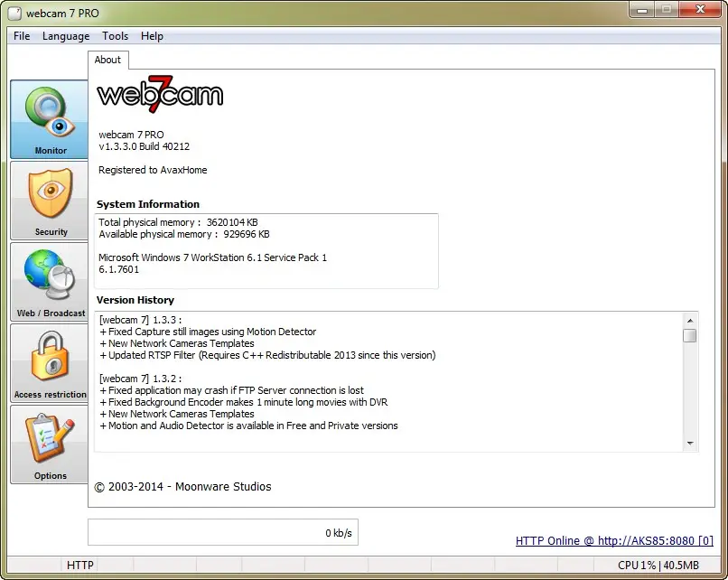Open the HTTP Online AKS85:8080 link
The height and width of the screenshot is (580, 728).
[x=614, y=541]
